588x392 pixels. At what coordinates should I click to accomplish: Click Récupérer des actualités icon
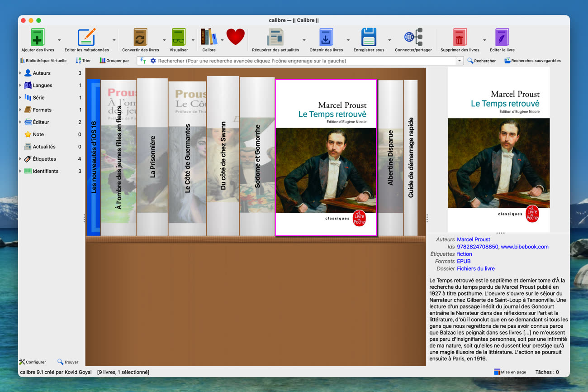coord(275,38)
